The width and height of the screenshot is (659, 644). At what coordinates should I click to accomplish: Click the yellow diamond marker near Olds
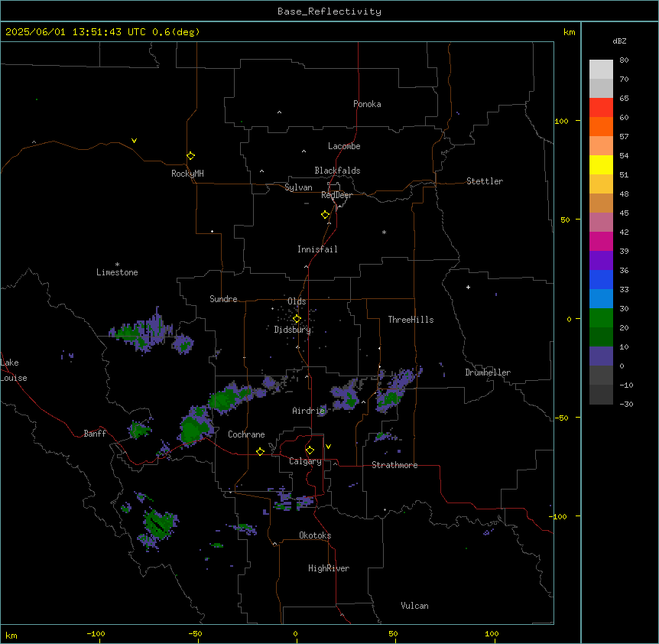[x=297, y=319]
